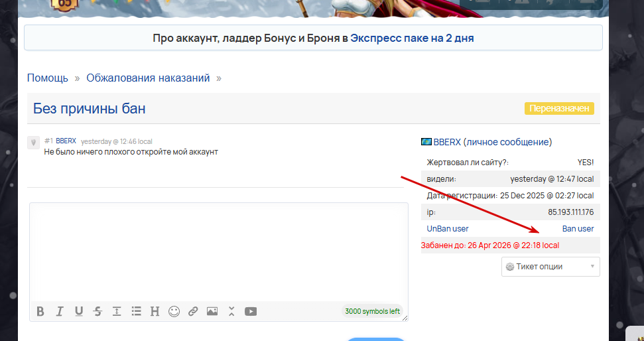Image resolution: width=644 pixels, height=341 pixels.
Task: Click the UnBan user link
Action: point(448,229)
